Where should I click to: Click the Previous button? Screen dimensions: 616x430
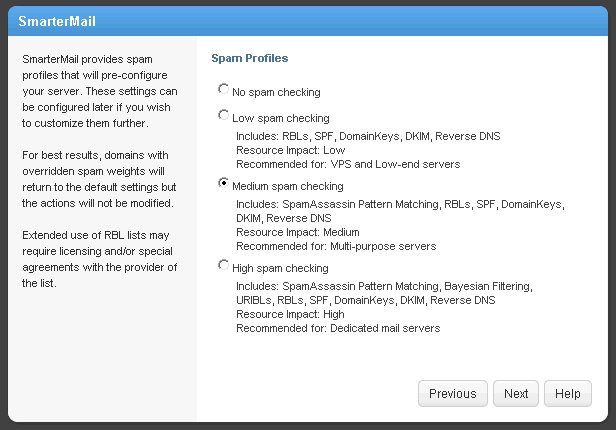coord(453,394)
